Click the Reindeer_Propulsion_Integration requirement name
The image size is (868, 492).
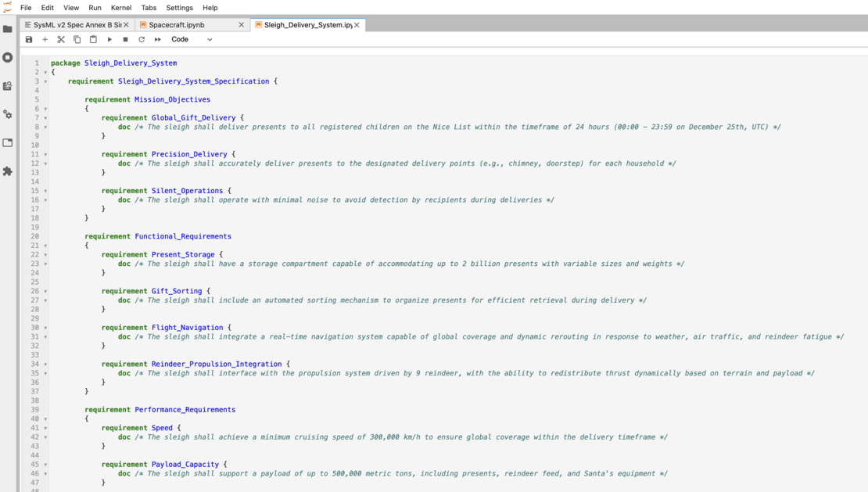coord(217,365)
